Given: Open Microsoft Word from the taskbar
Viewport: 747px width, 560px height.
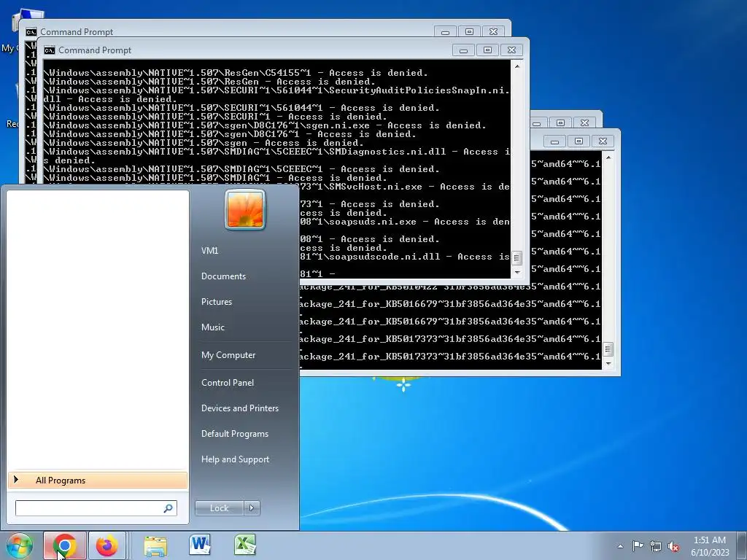Looking at the screenshot, I should pyautogui.click(x=200, y=545).
